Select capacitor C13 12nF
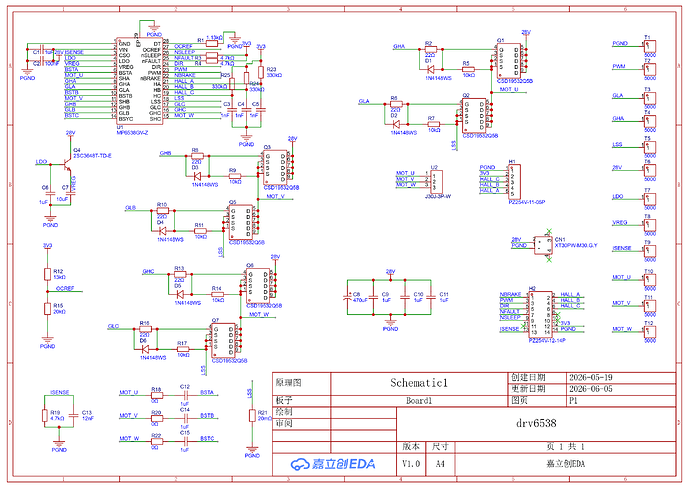Image resolution: width=689 pixels, height=488 pixels. pos(73,415)
